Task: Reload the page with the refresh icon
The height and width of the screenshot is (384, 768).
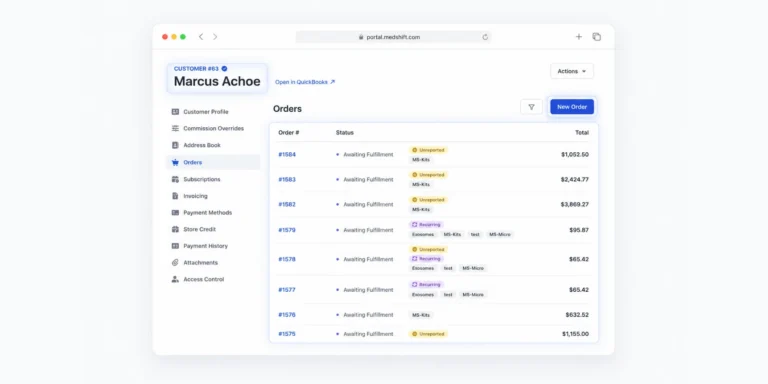Action: tap(485, 37)
